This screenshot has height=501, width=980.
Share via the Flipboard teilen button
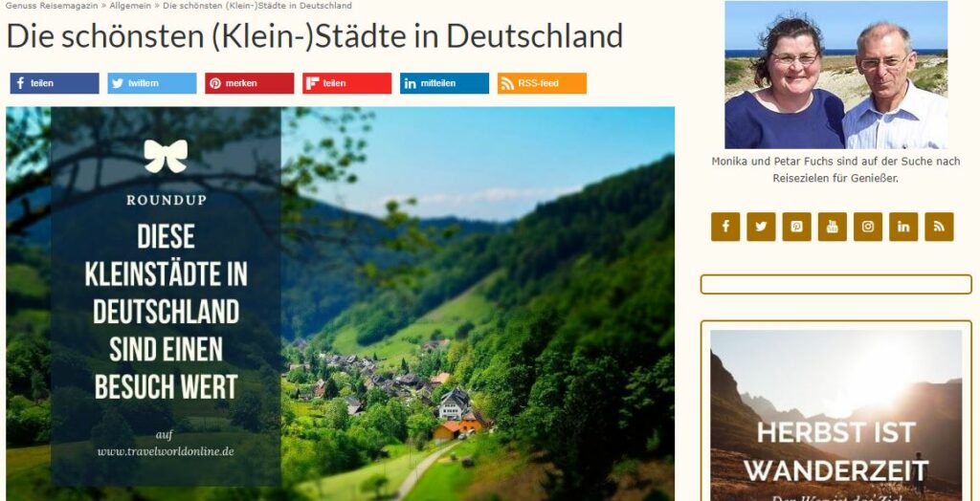(346, 83)
